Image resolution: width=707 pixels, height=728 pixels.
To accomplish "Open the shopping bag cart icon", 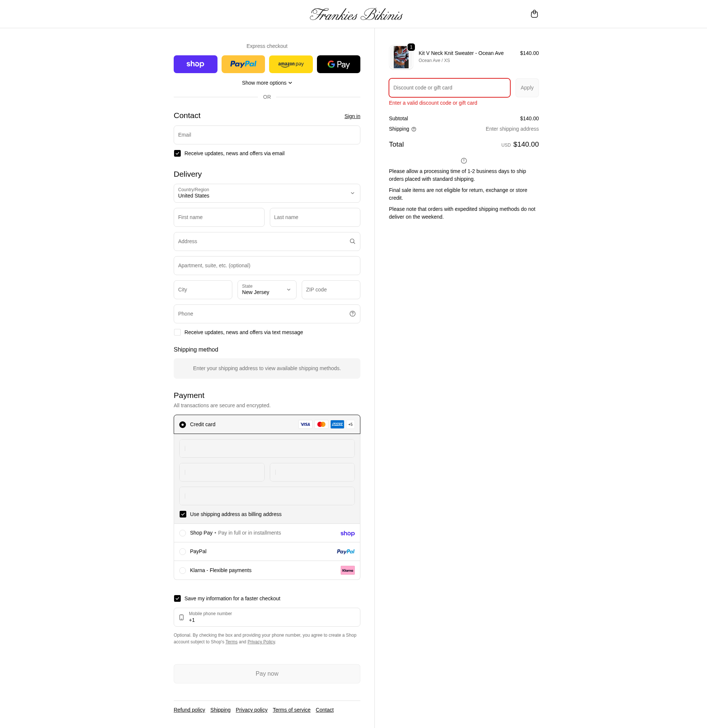I will coord(534,14).
